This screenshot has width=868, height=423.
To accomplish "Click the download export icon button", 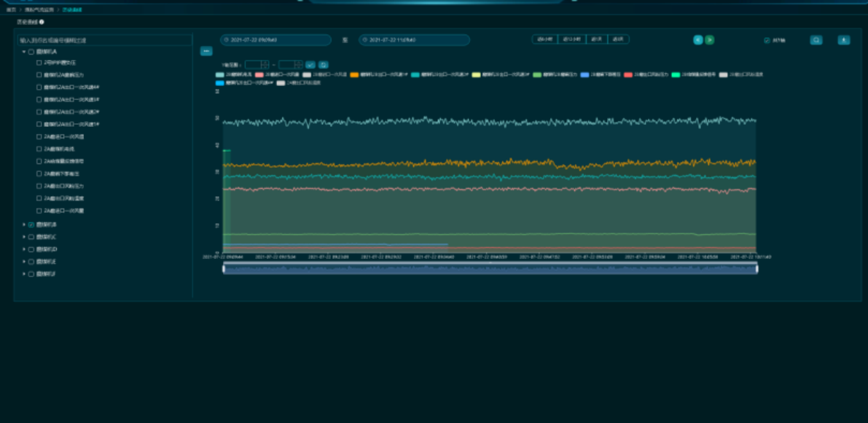I will pos(843,40).
